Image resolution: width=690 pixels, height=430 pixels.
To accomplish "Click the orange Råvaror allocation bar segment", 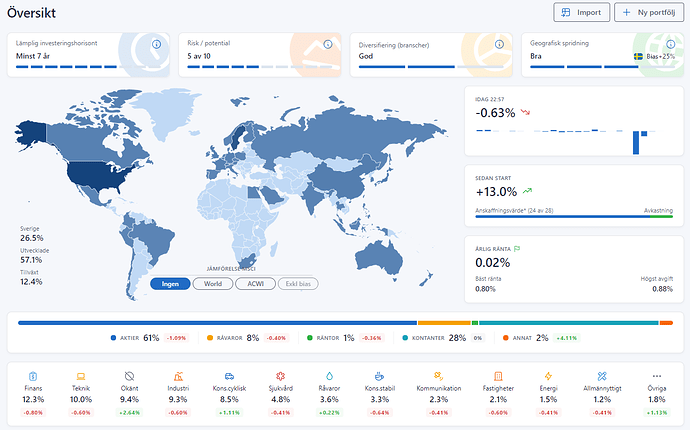I will pos(443,322).
